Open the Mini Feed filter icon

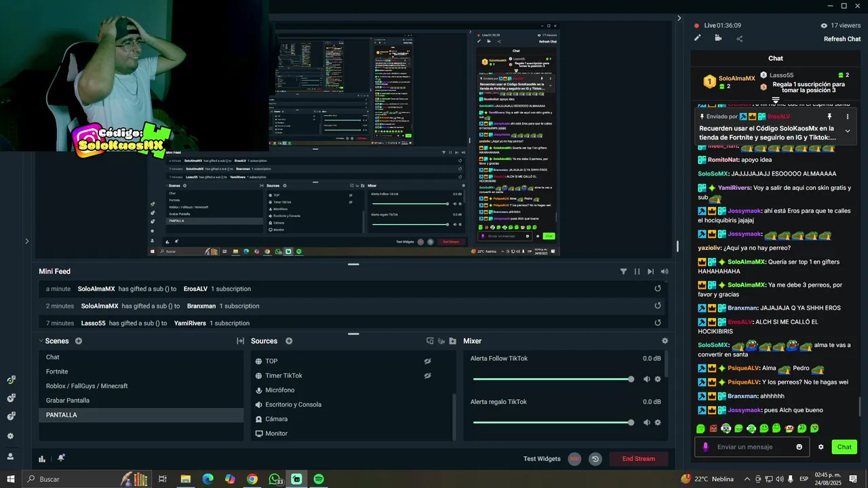pos(623,271)
